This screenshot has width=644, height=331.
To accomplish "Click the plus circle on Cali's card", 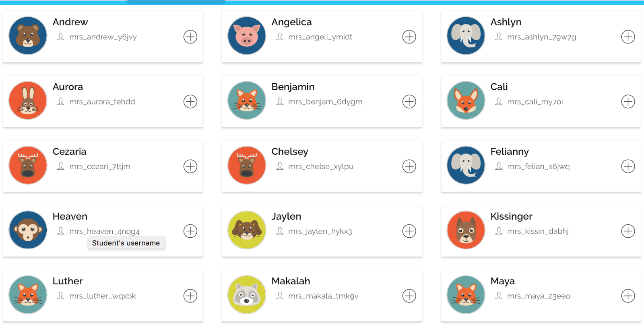I will click(628, 102).
